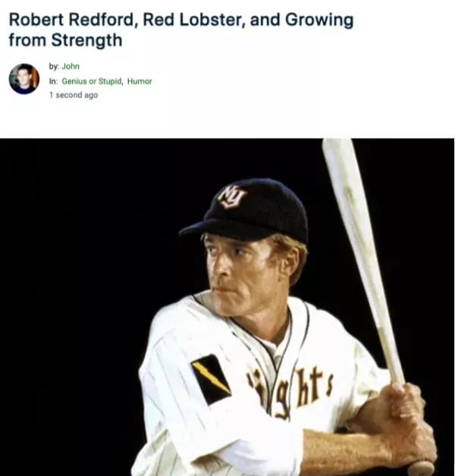Click the post title's first line

(x=180, y=20)
